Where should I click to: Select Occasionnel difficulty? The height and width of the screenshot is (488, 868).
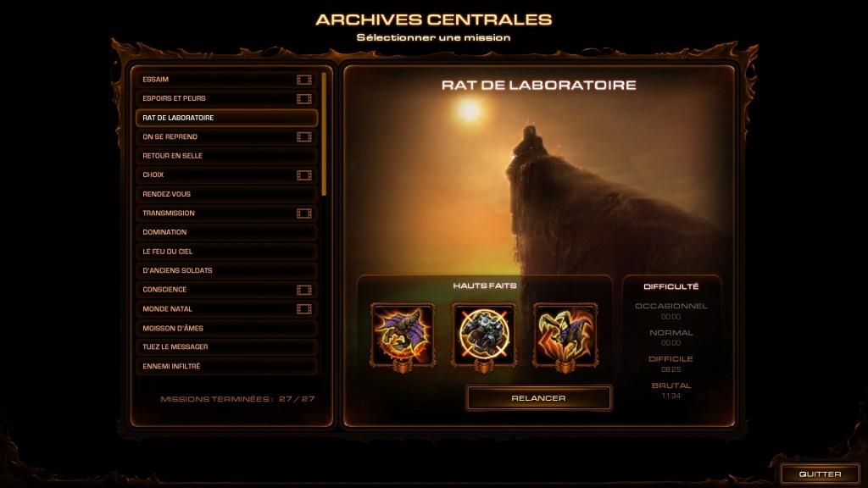tap(671, 306)
